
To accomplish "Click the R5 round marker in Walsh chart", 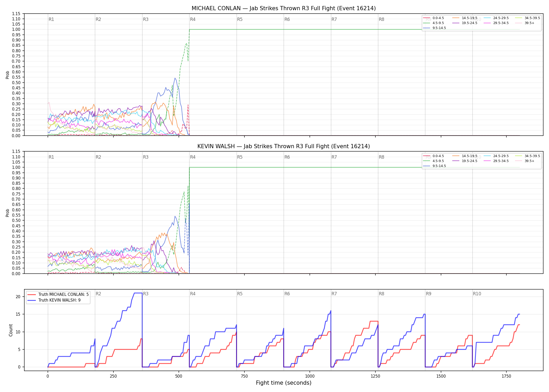I will point(240,157).
